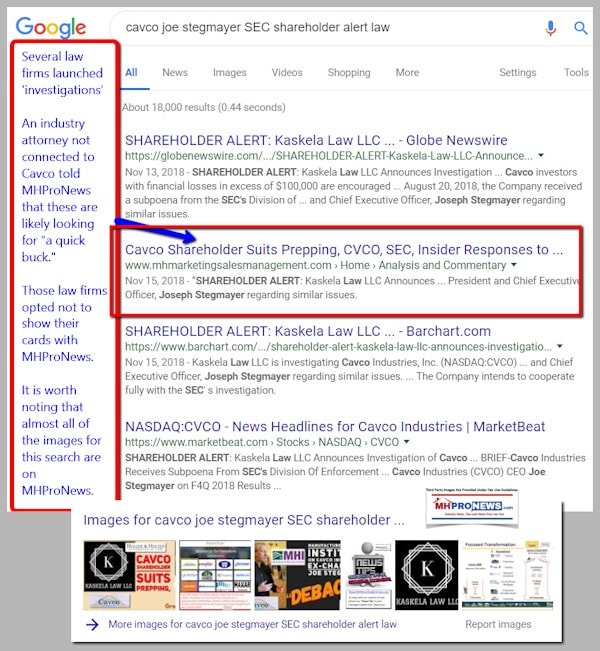Open the Cavco Shareholder Suits Prepping thumbnail
The image size is (600, 651).
130,575
